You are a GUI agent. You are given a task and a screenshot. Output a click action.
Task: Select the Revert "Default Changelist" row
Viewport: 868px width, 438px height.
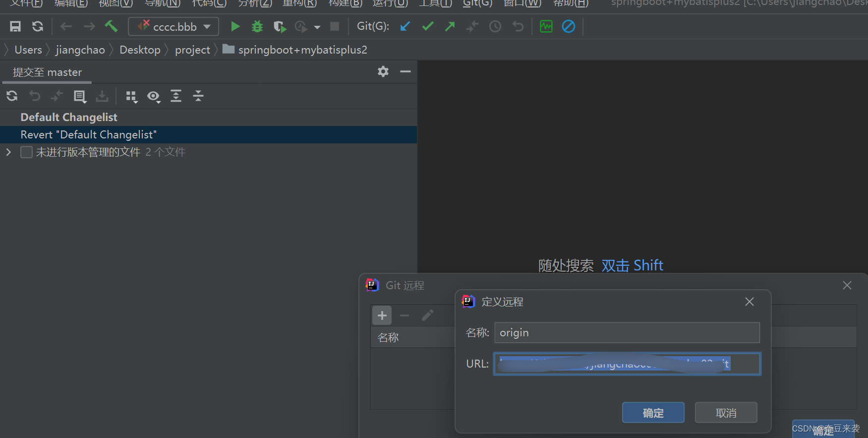click(x=208, y=134)
